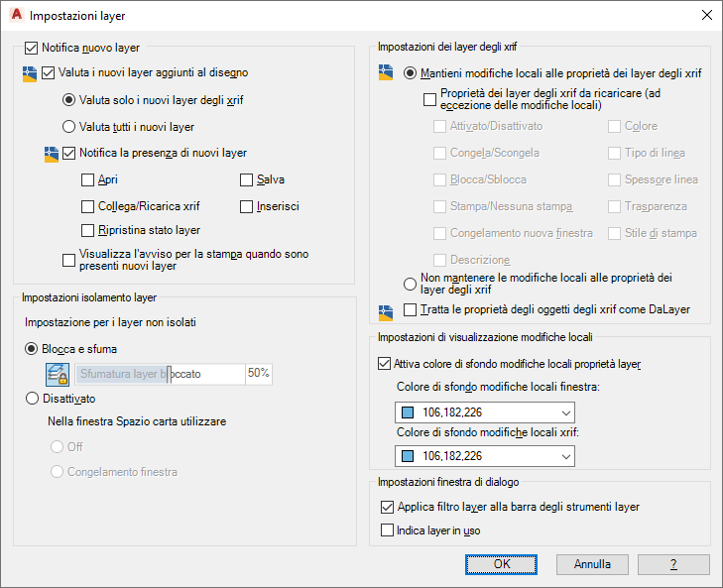Toggle the Notifica nuovo layer checkbox

[30, 46]
